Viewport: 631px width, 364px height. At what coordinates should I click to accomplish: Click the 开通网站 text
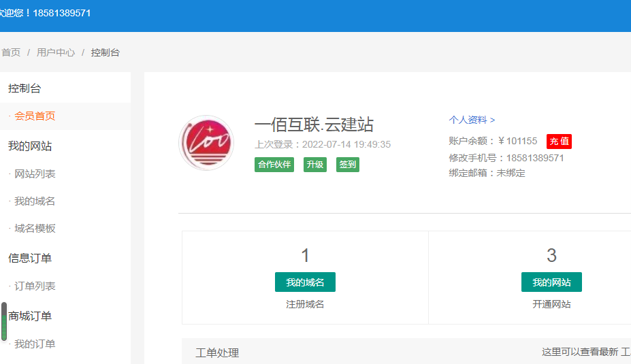tap(551, 305)
